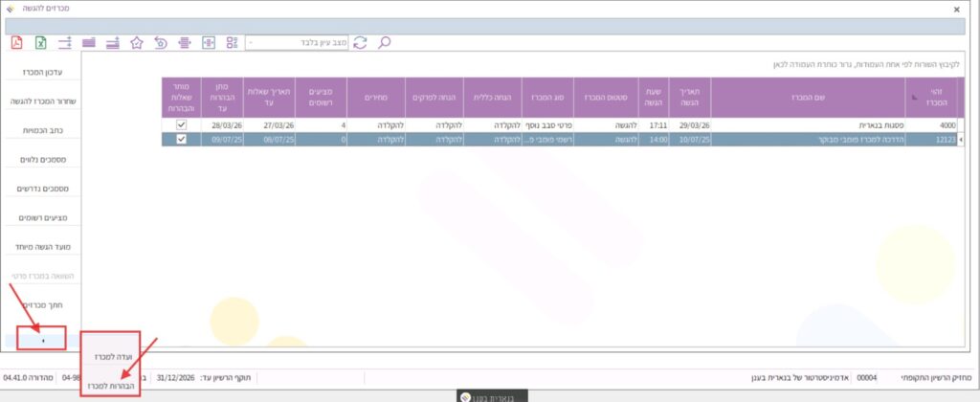Click the star favorites icon in toolbar

137,42
